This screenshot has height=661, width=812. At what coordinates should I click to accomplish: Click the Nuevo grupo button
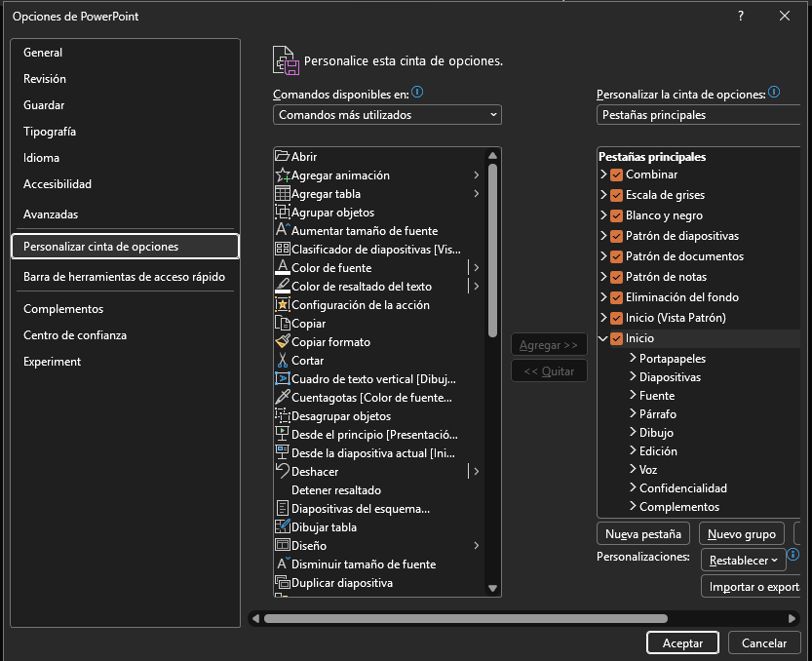coord(742,533)
